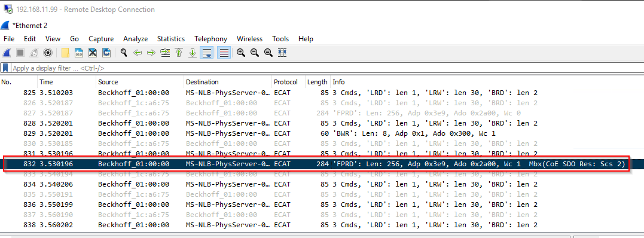Click the Wireshark fin icon beside Ethernet 2

5,25
